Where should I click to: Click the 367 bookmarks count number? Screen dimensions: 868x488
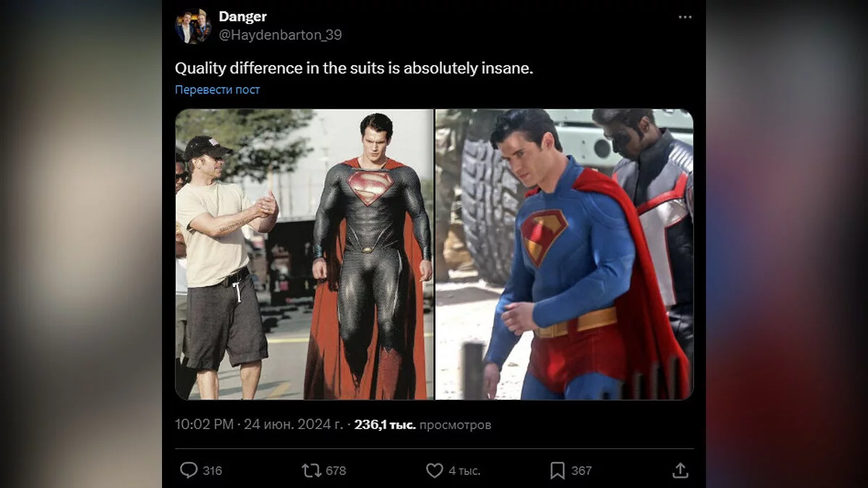pos(582,471)
